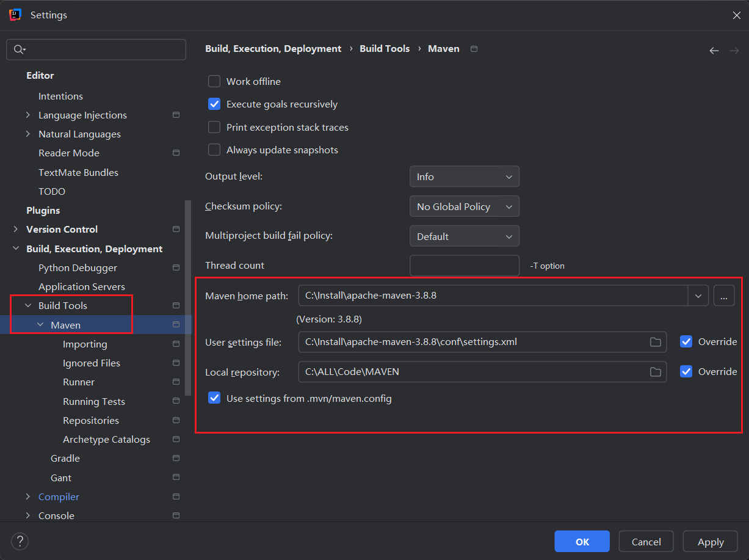Enable Print exception stack traces
This screenshot has width=749, height=560.
click(x=214, y=127)
